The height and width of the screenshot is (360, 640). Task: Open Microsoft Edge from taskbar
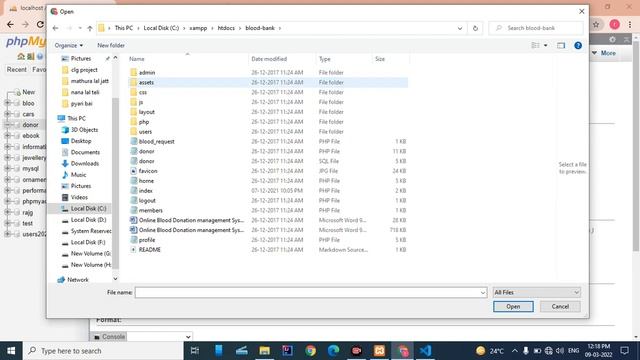coord(333,351)
